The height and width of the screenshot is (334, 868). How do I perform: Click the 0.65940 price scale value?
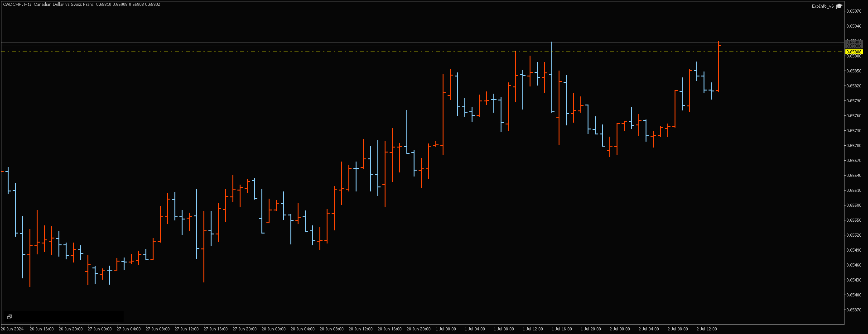coord(854,26)
